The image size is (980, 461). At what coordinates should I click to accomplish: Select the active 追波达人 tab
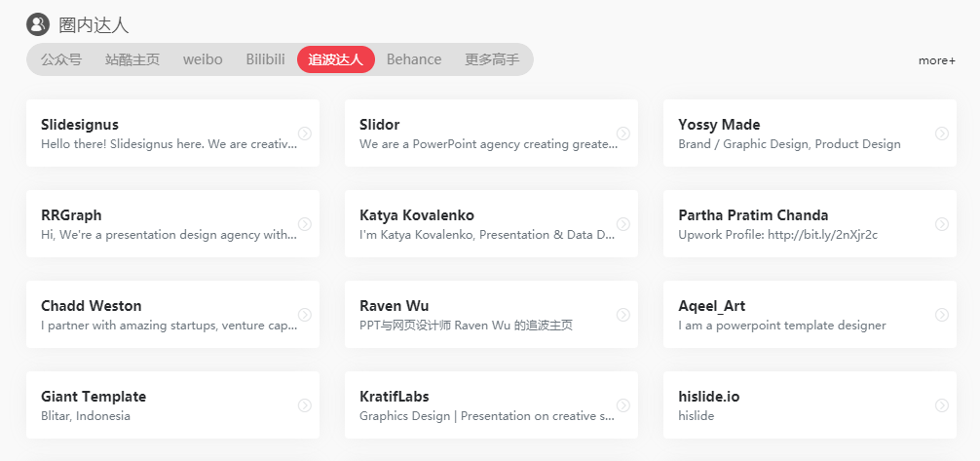[x=336, y=59]
